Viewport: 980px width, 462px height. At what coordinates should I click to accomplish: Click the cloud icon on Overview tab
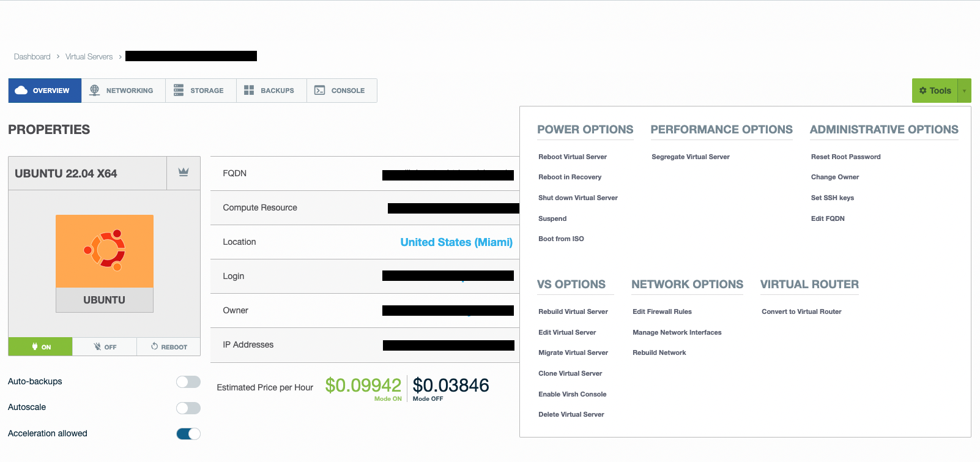21,91
